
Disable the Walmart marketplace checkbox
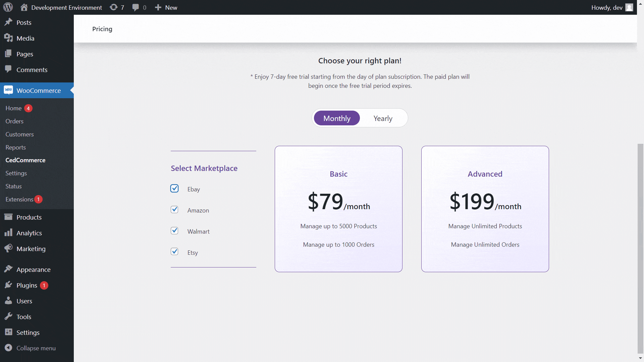click(x=175, y=231)
